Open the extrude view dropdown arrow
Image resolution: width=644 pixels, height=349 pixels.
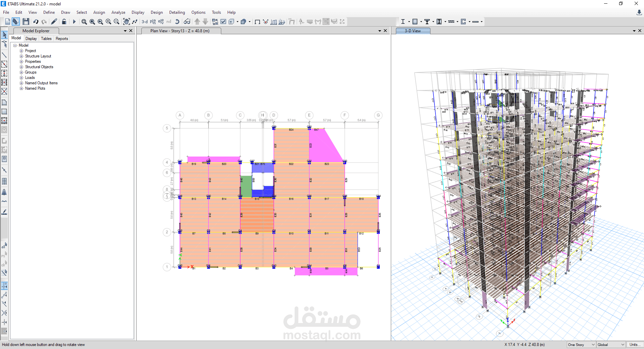click(249, 22)
